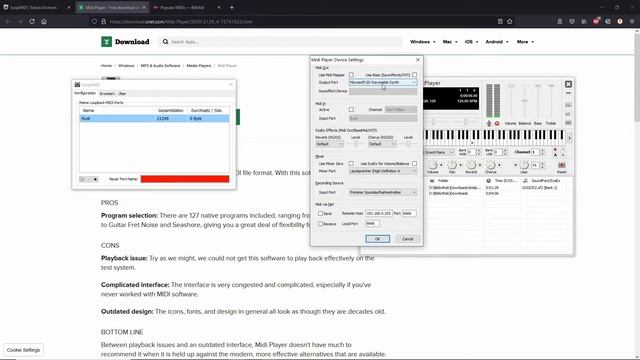
Task: Click the folder icon in playlist header
Action: [x=432, y=180]
